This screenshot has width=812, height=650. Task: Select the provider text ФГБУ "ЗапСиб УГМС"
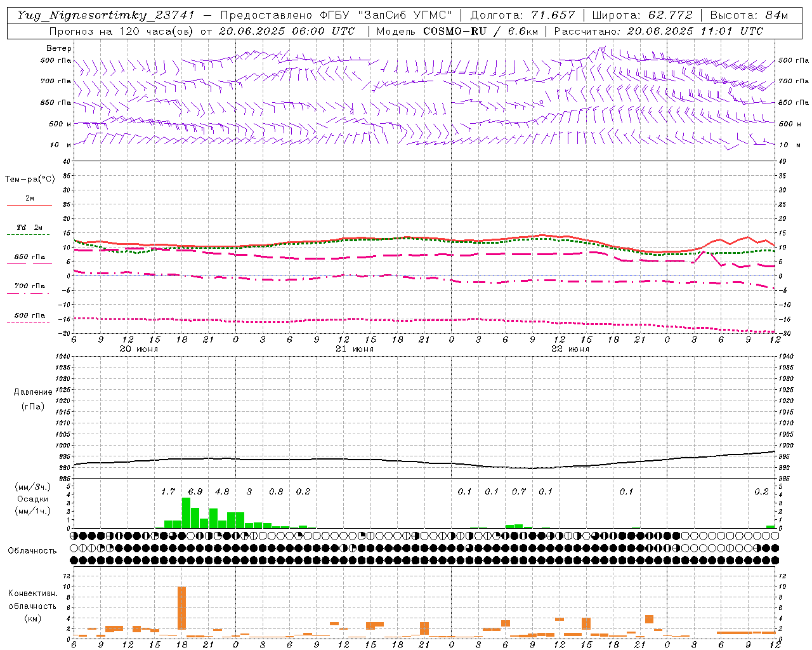click(386, 15)
